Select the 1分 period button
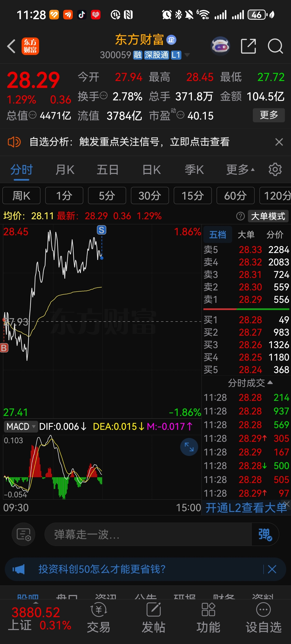The width and height of the screenshot is (291, 644). [64, 195]
